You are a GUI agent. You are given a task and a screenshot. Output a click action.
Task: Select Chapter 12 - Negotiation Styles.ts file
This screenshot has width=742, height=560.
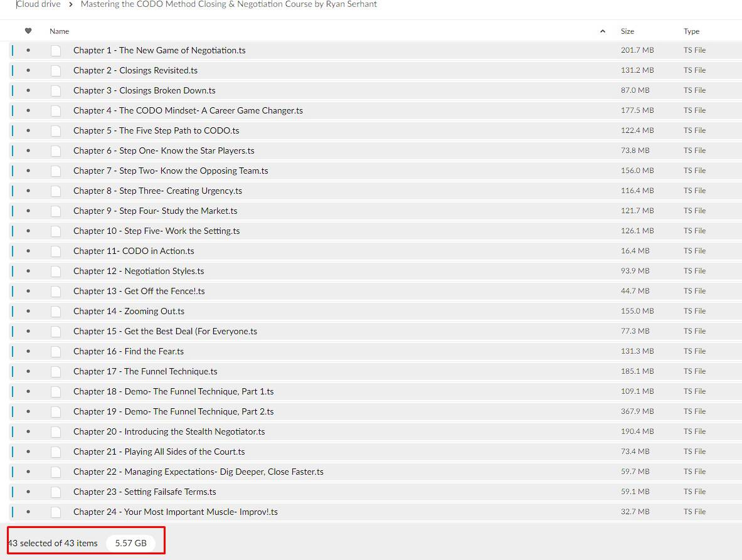point(139,271)
